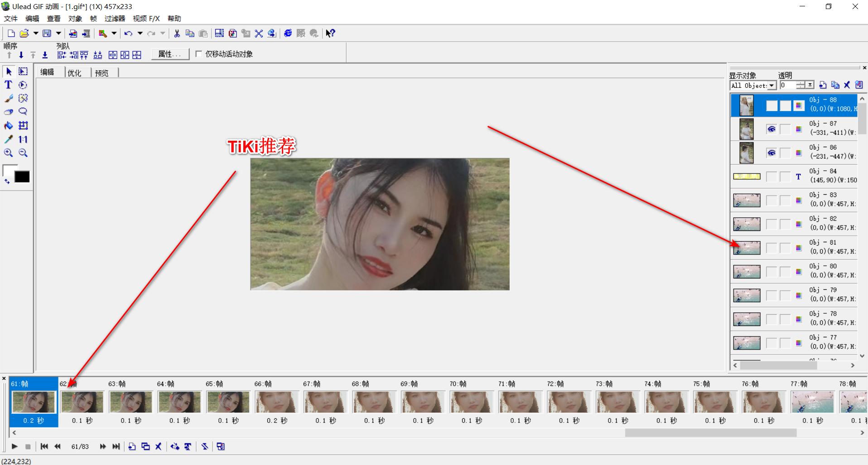Expand the undo history dropdown arrow
This screenshot has height=465, width=868.
pos(140,34)
